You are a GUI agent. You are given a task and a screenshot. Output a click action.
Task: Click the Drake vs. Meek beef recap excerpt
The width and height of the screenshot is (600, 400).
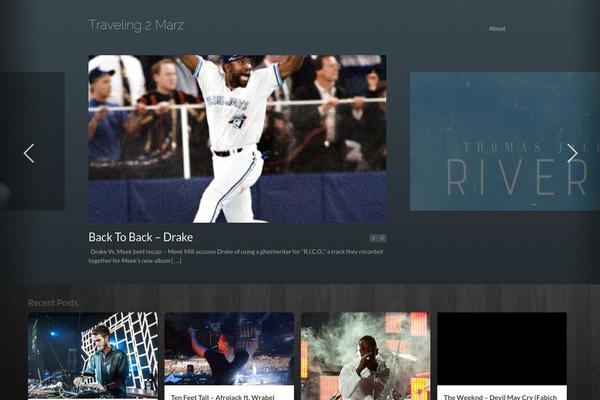pos(236,256)
